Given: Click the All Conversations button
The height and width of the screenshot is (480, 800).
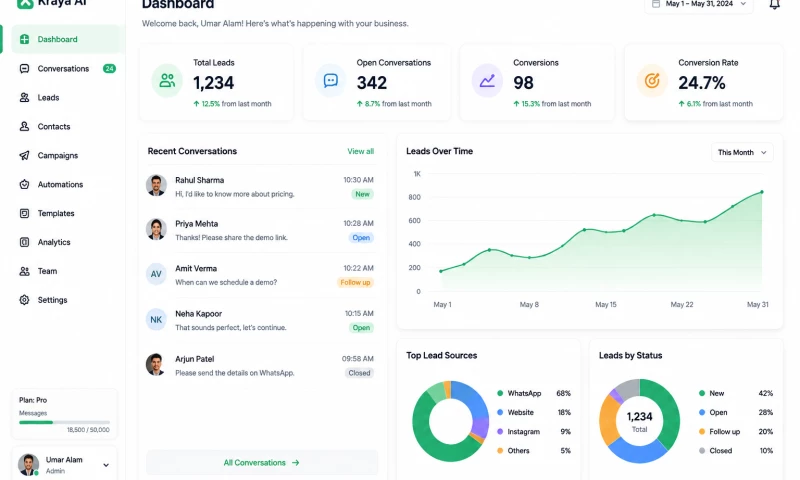Looking at the screenshot, I should click(x=262, y=463).
